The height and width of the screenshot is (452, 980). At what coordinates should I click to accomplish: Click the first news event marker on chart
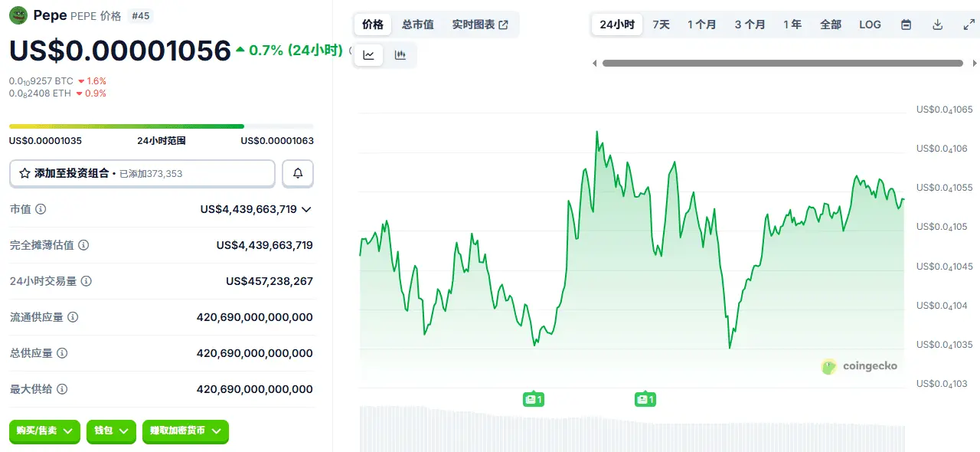tap(534, 399)
